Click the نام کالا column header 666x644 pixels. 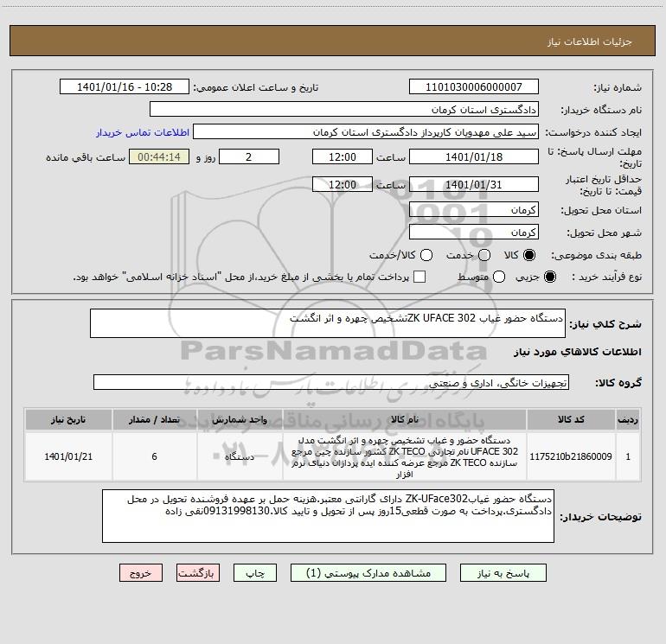click(405, 419)
